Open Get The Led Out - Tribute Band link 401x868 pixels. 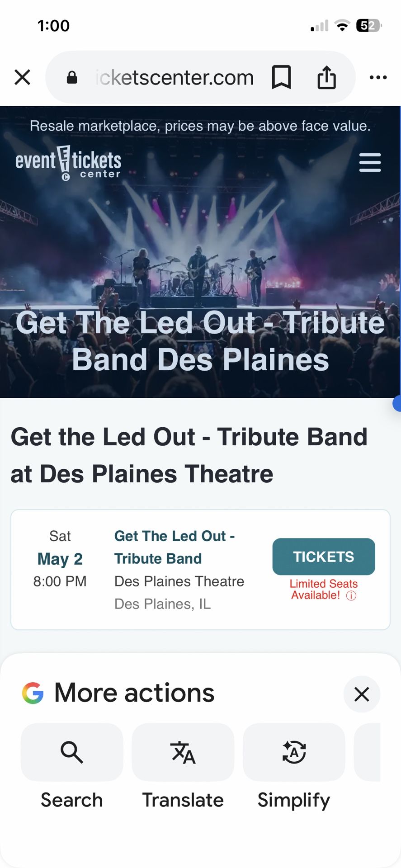pyautogui.click(x=174, y=547)
